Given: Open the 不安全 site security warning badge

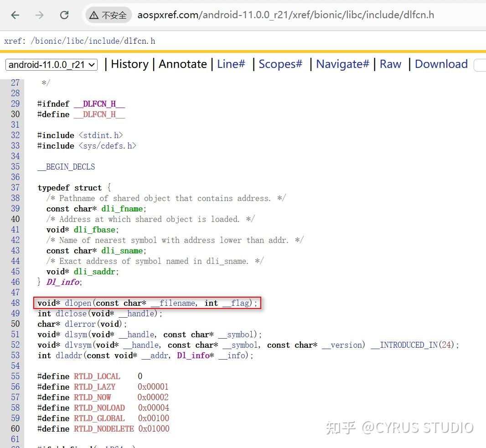Looking at the screenshot, I should [x=108, y=15].
